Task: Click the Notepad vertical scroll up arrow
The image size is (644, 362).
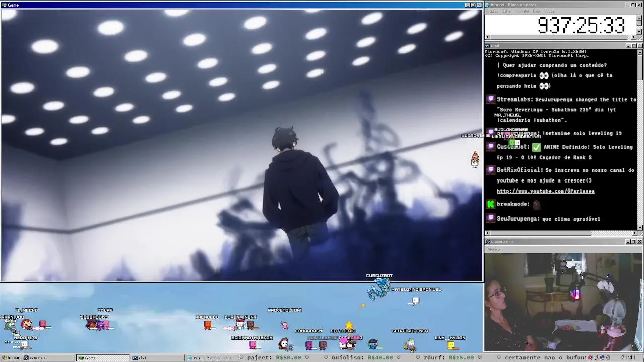Action: 639,18
